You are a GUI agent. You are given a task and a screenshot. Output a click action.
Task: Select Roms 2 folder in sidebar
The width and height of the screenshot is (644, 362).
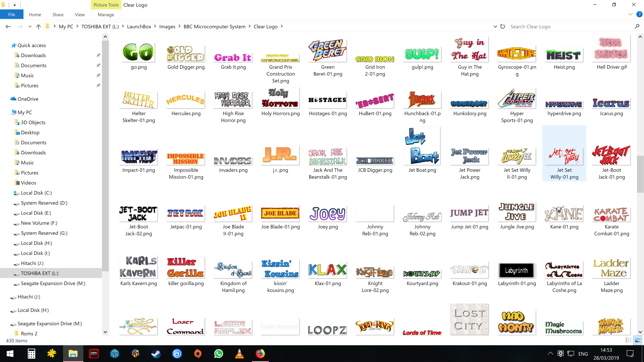tap(29, 334)
